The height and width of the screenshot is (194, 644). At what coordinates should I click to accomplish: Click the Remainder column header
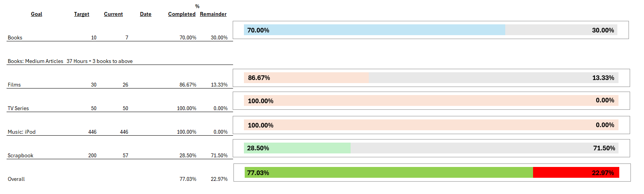click(x=213, y=14)
